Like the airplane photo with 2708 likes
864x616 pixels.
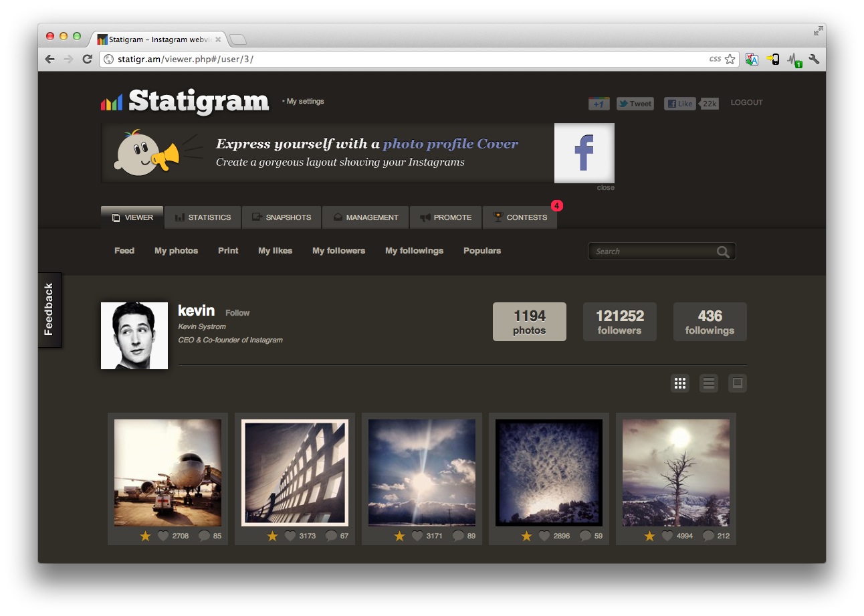click(x=163, y=536)
